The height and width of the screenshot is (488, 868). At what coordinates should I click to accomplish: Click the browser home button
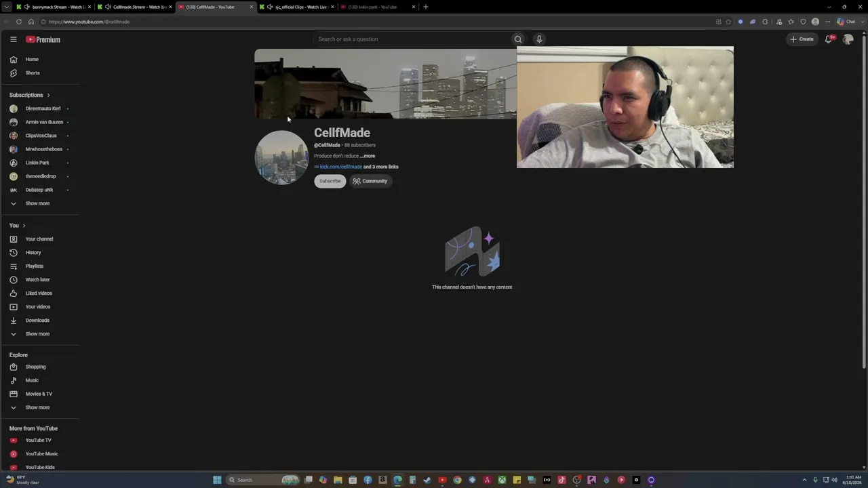pos(31,22)
